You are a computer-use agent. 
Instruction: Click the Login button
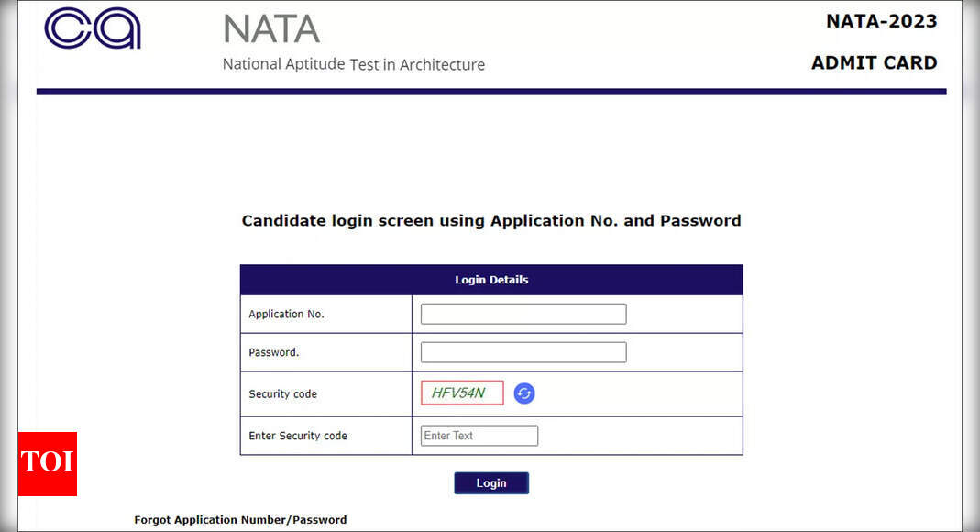[491, 483]
